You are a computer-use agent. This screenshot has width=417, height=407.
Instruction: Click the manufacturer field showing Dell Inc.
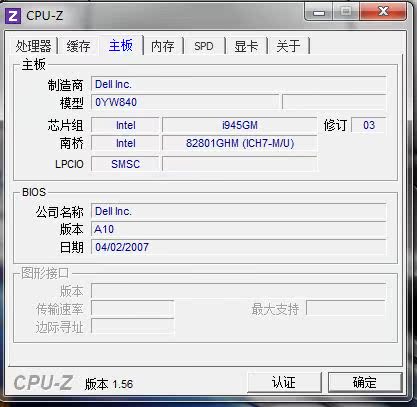point(239,84)
